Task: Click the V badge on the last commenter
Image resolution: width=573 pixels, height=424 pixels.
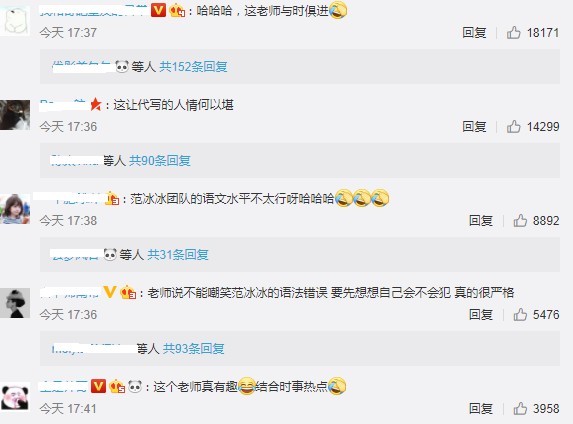Action: click(x=98, y=386)
